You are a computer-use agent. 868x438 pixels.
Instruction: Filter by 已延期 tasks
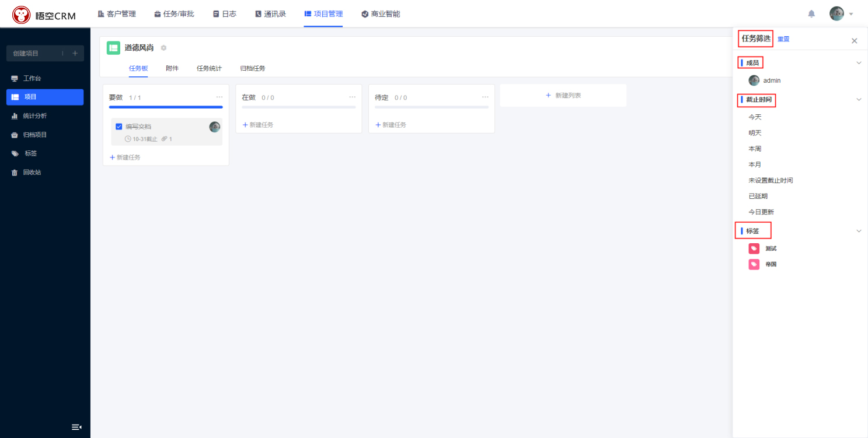(x=758, y=197)
